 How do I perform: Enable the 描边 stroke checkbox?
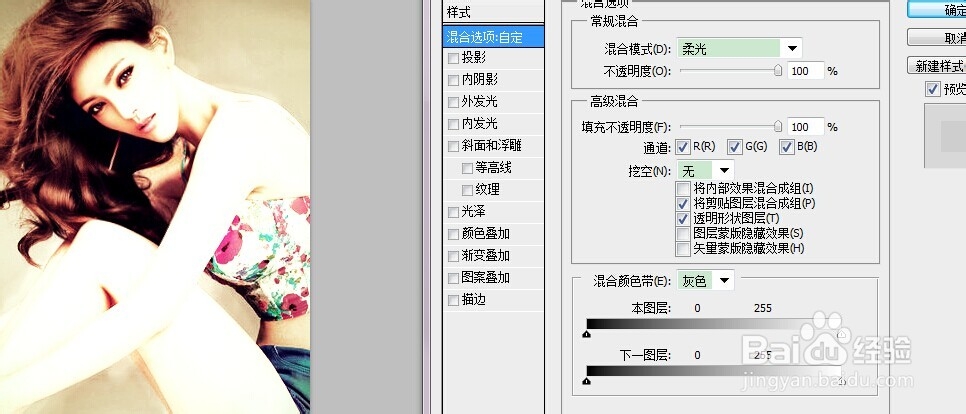(x=453, y=300)
